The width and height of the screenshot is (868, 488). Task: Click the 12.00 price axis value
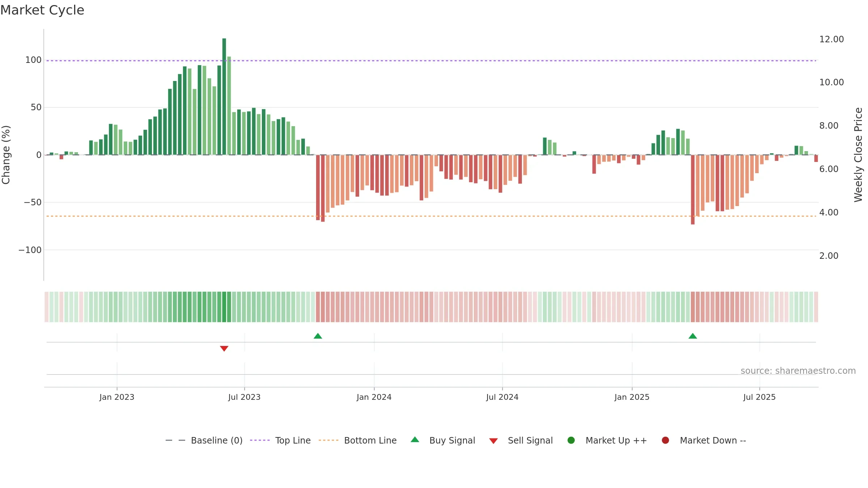point(831,39)
